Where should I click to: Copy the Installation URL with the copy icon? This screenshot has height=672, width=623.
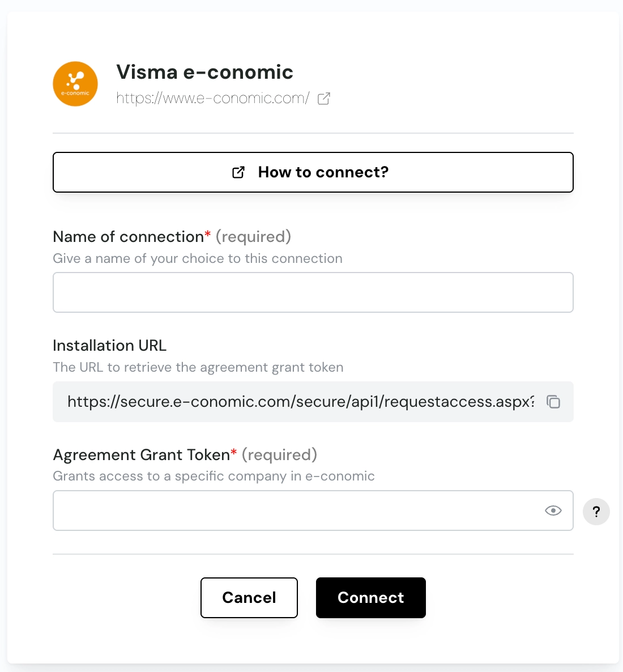pyautogui.click(x=553, y=402)
